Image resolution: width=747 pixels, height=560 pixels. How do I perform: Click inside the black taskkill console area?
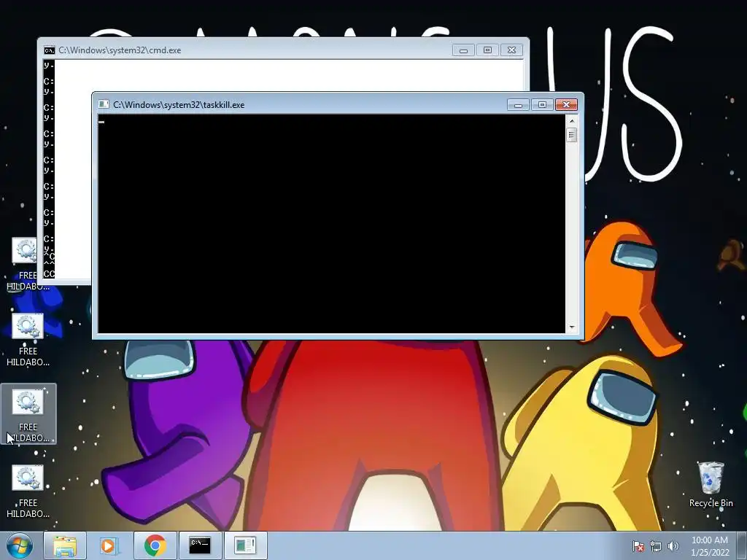(x=332, y=224)
